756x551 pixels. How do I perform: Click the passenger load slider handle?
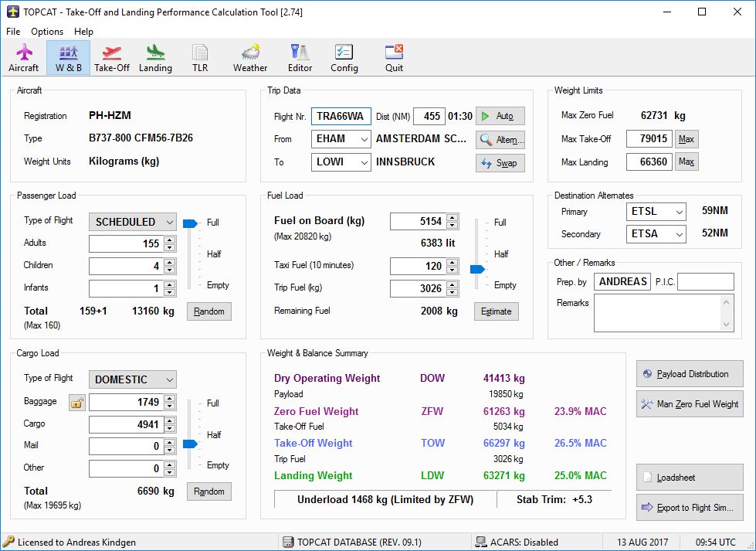click(x=190, y=223)
